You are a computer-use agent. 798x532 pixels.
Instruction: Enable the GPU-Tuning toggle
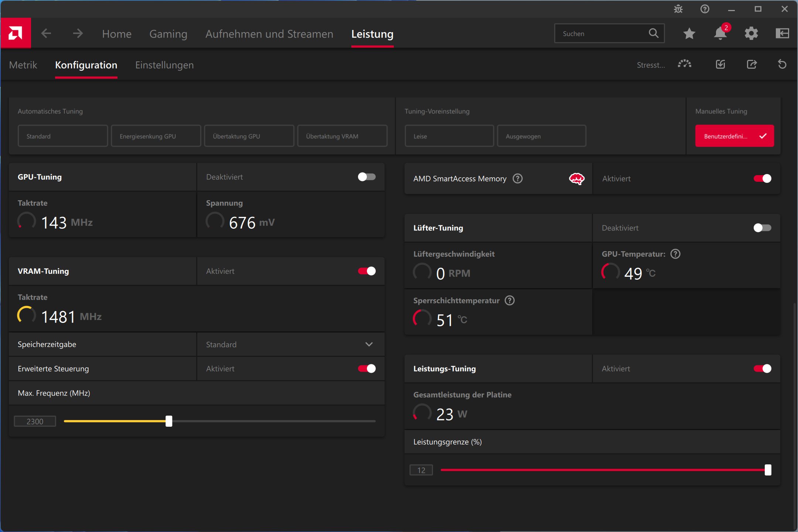(x=366, y=177)
